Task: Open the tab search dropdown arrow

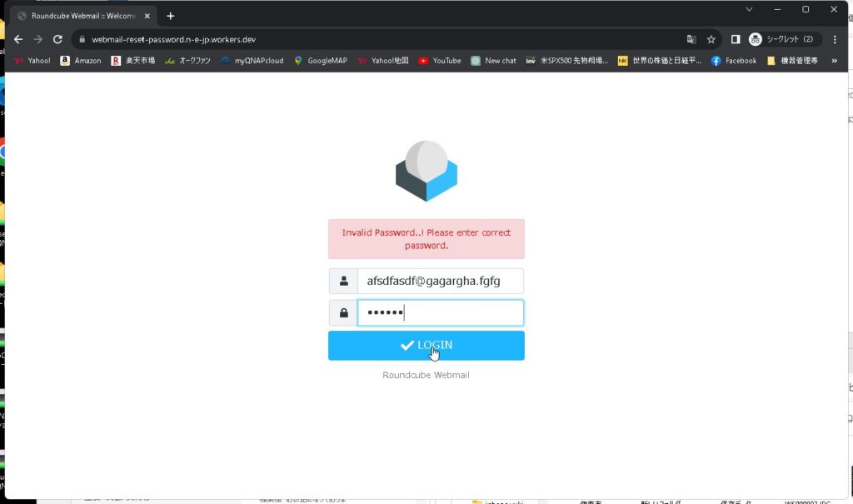Action: click(x=749, y=10)
